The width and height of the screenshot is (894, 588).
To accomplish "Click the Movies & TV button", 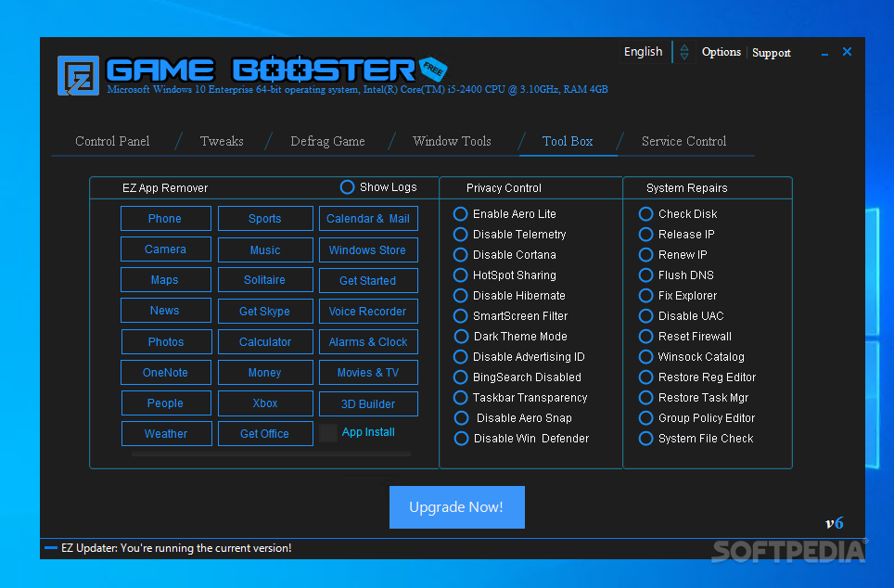I will [x=368, y=373].
